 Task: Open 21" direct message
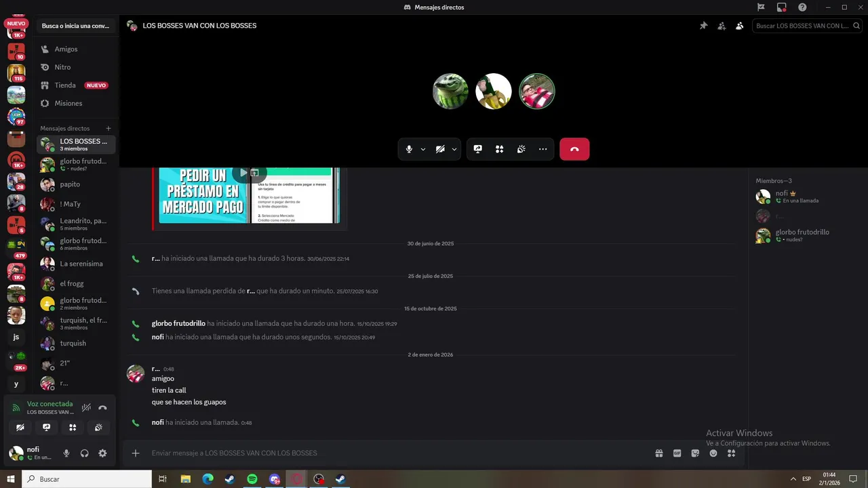76,363
